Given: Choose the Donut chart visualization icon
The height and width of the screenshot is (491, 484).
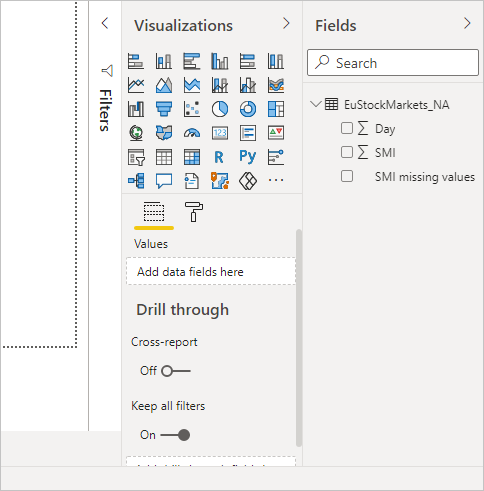Looking at the screenshot, I should 248,109.
